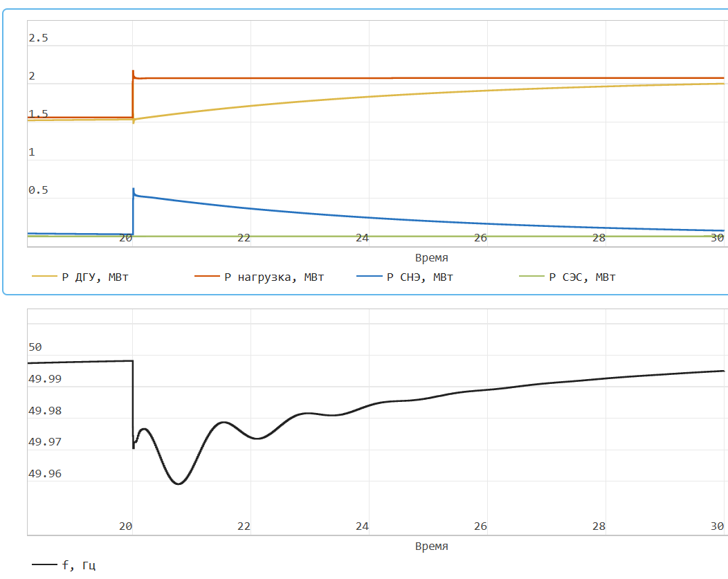
Task: Select the 0.5 y-axis label
Action: (38, 190)
